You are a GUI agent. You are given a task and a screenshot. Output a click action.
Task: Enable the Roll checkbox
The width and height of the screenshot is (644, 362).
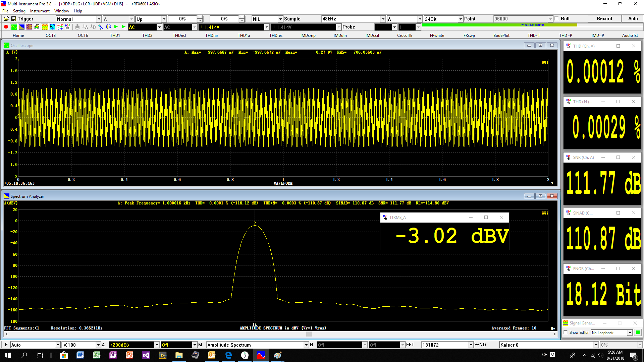(x=557, y=19)
